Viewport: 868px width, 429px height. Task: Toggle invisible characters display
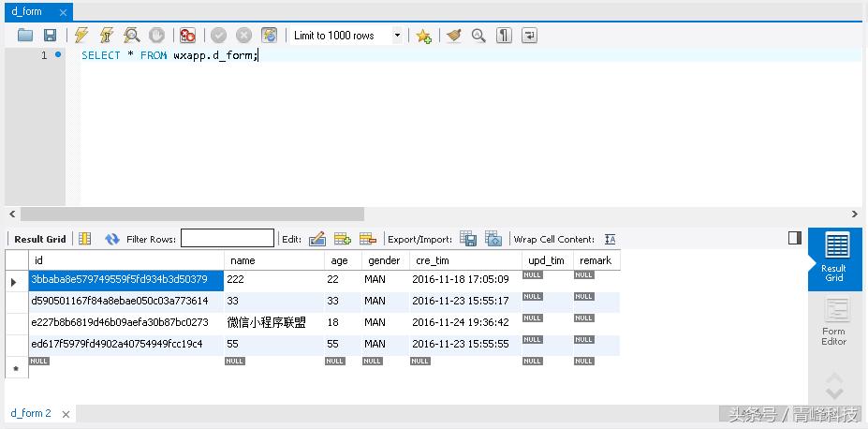[x=504, y=36]
